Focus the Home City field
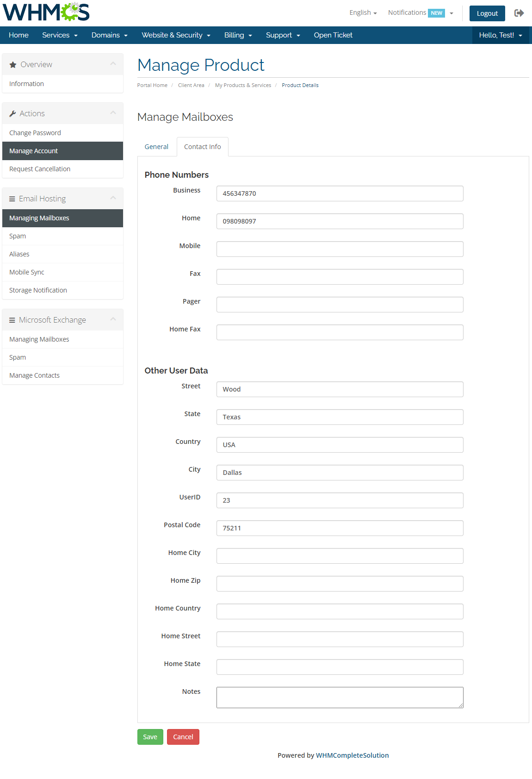Viewport: 532px width, 779px height. (x=340, y=556)
